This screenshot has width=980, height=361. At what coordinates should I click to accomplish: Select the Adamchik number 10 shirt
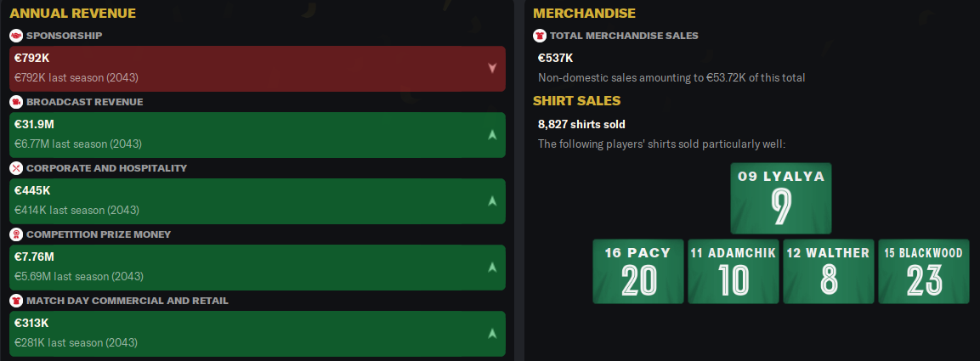(x=733, y=271)
